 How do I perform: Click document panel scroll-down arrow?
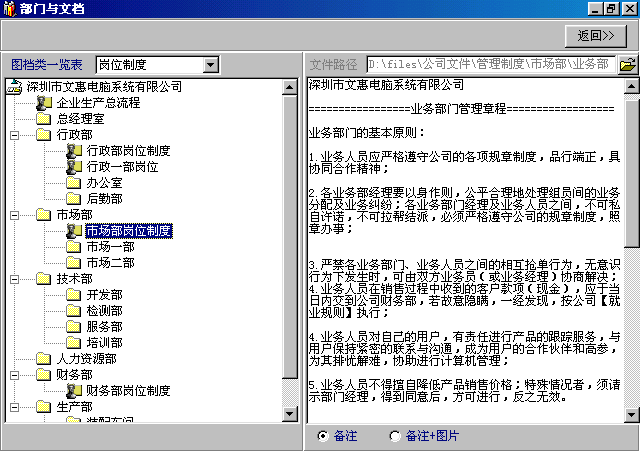pos(631,415)
